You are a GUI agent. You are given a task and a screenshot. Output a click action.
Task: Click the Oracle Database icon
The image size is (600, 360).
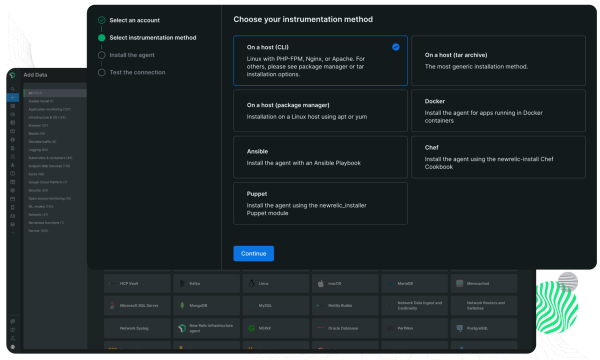tap(321, 328)
